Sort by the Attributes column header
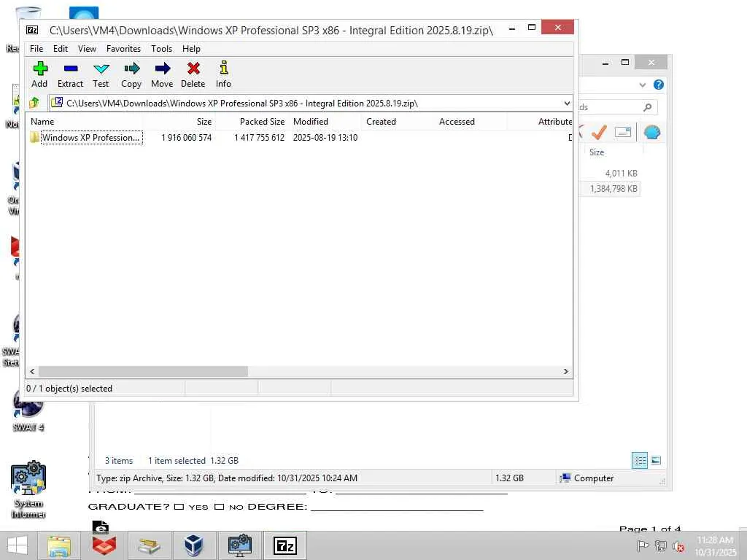Viewport: 747px width, 560px height. click(540, 122)
